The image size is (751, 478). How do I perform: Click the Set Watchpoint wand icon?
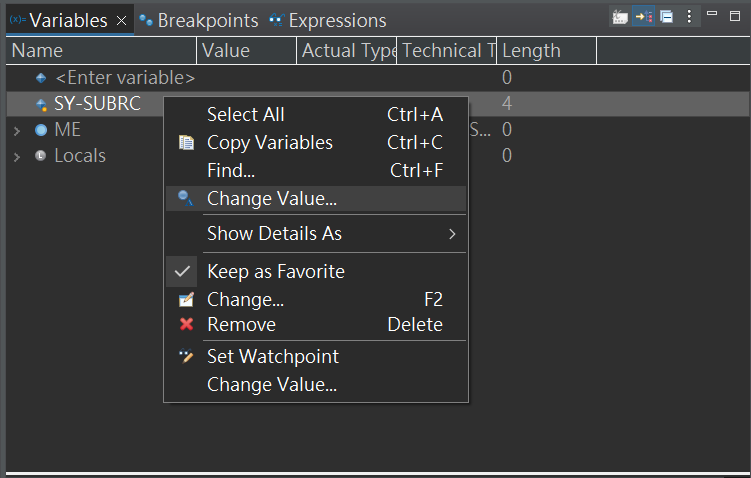pyautogui.click(x=186, y=357)
